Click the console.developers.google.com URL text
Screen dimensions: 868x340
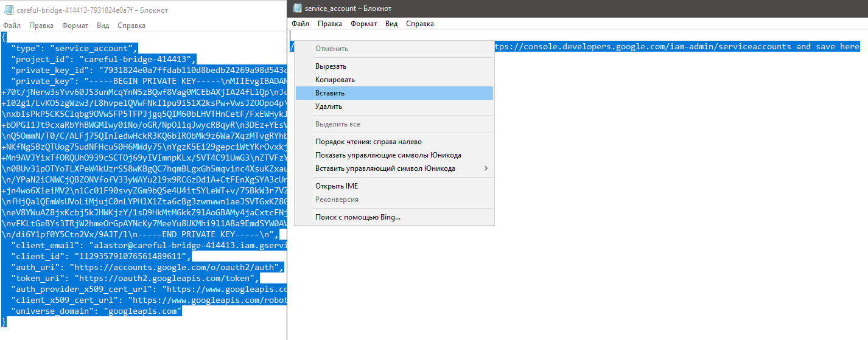[642, 46]
